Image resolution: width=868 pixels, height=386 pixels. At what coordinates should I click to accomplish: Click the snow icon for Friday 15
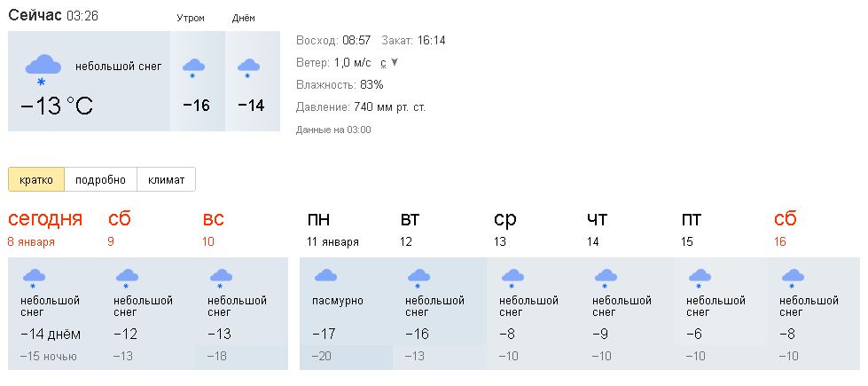(x=700, y=279)
